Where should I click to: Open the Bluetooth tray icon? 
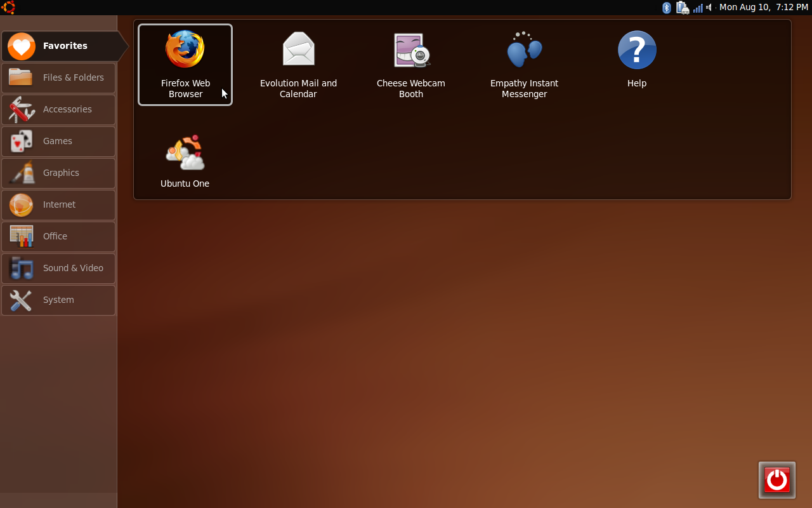pos(667,8)
